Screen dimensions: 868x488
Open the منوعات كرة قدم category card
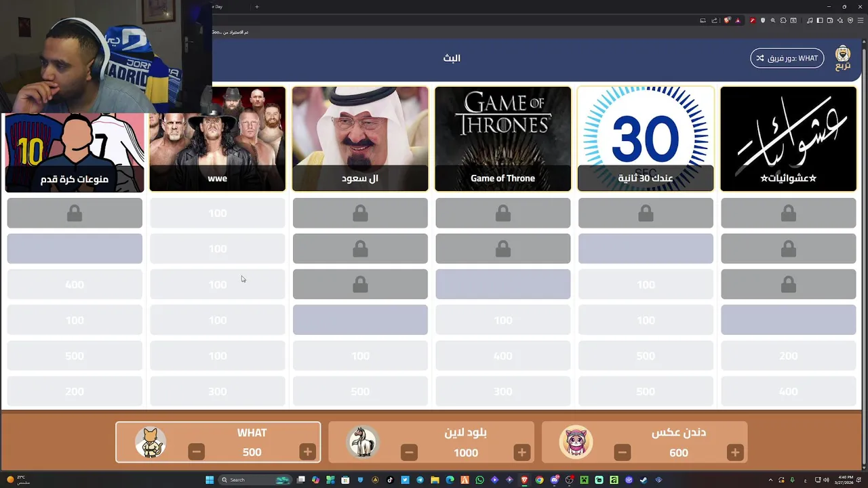(x=75, y=152)
